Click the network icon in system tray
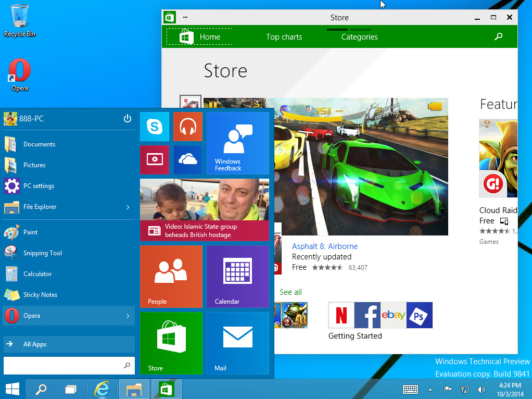The height and width of the screenshot is (399, 532). coord(464,390)
